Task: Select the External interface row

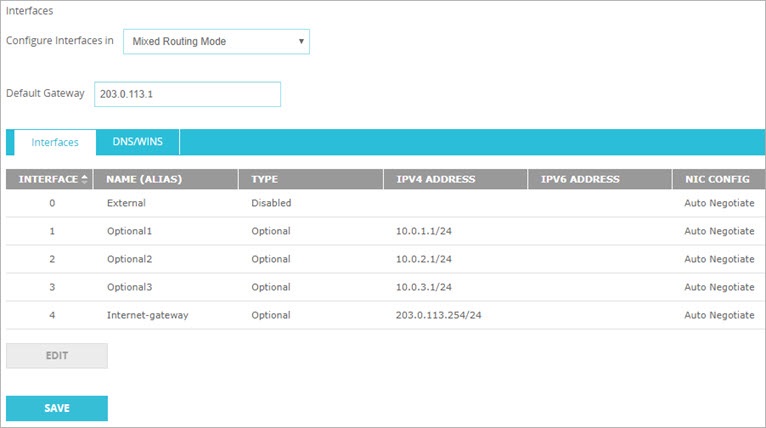Action: click(x=126, y=203)
